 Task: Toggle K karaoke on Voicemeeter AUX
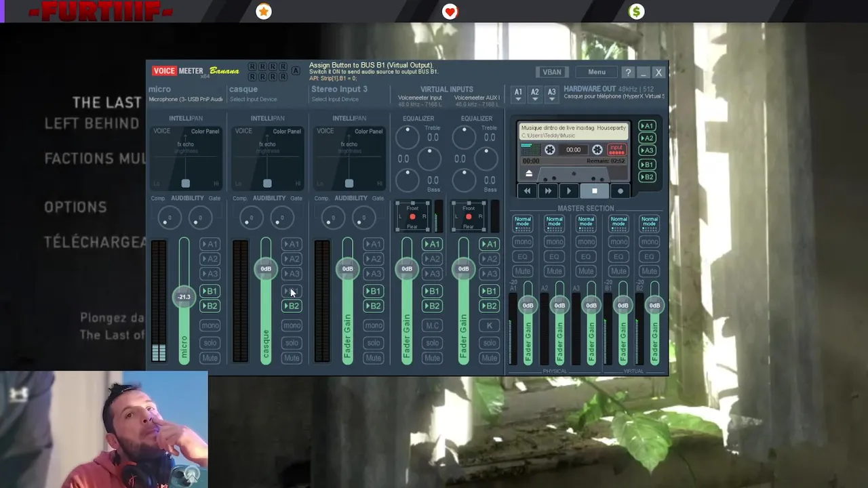(x=489, y=326)
